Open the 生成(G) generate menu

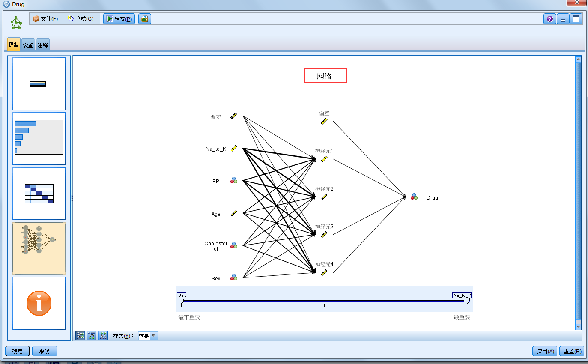point(81,18)
